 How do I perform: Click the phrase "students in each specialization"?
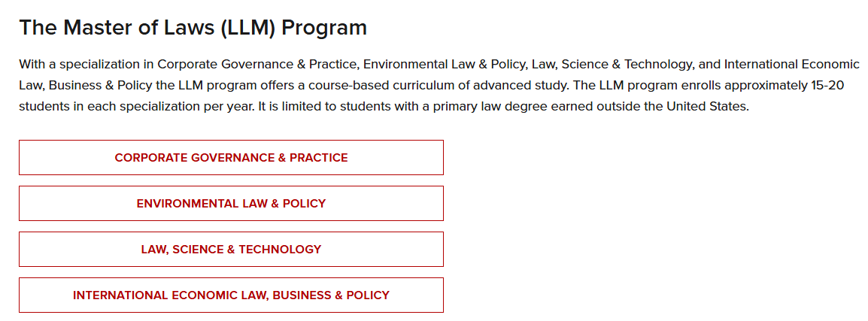click(99, 108)
